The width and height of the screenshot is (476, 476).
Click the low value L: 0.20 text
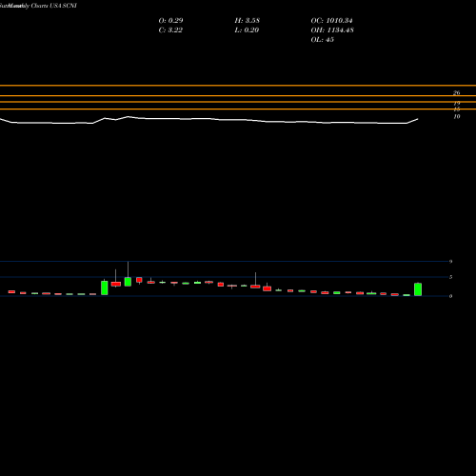coord(247,30)
